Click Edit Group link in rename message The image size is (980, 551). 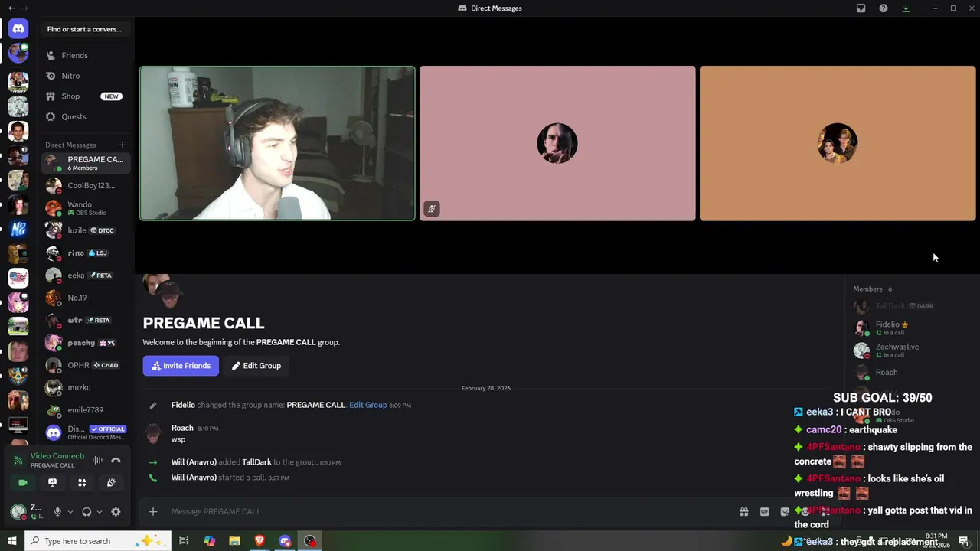click(368, 405)
